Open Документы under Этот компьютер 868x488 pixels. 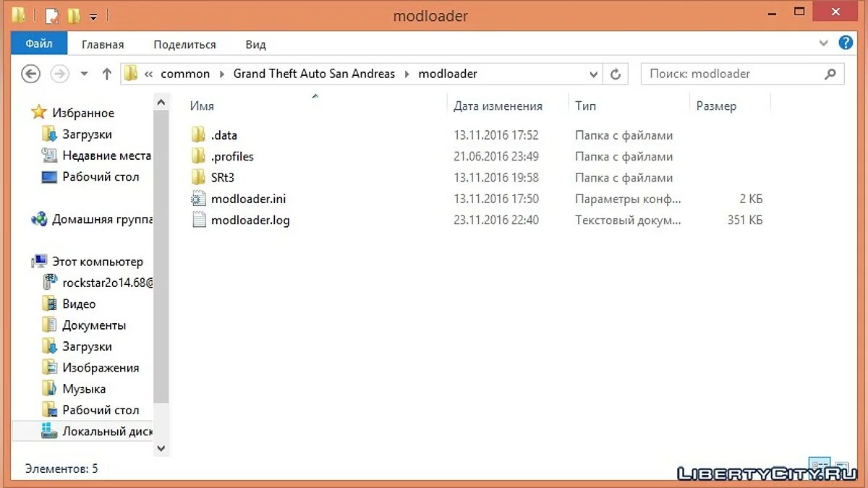tap(94, 325)
